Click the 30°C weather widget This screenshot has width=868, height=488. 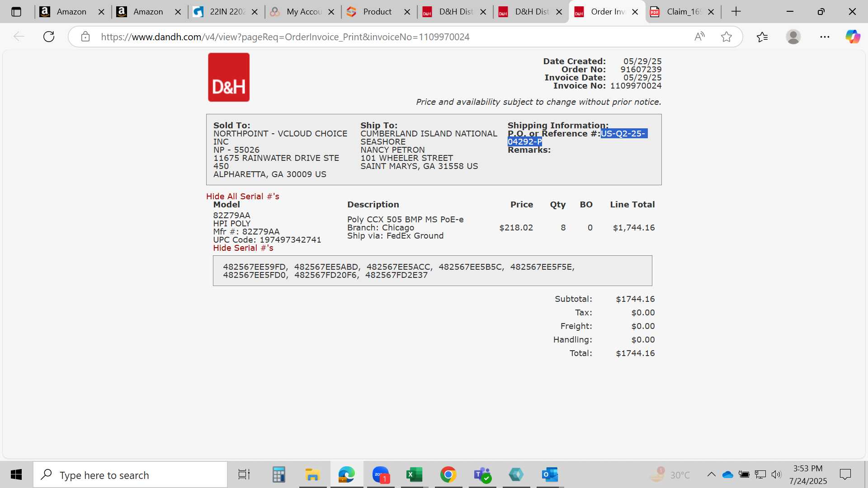pyautogui.click(x=670, y=474)
